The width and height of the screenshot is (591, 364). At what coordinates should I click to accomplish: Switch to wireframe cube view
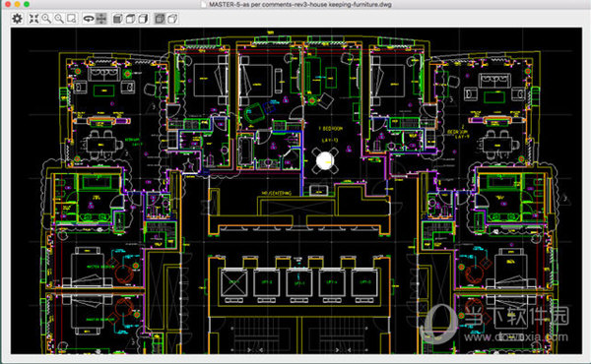143,19
